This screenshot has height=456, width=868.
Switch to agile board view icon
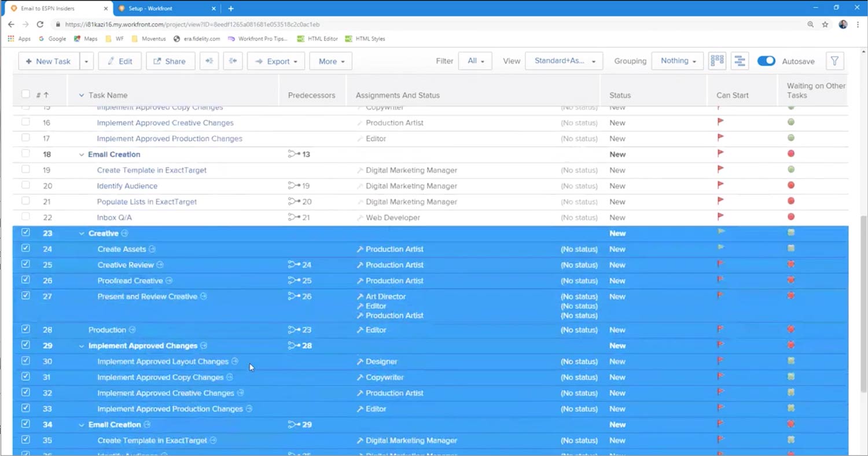[718, 61]
